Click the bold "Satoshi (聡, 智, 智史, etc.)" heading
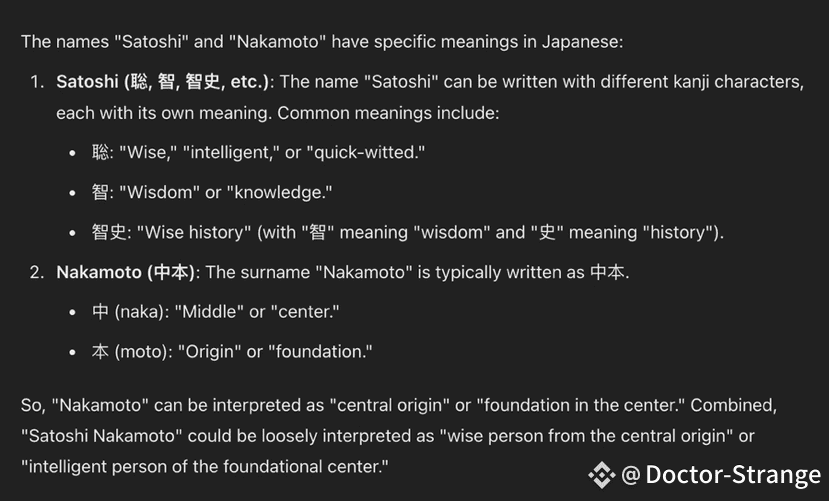The width and height of the screenshot is (829, 501). click(x=162, y=82)
